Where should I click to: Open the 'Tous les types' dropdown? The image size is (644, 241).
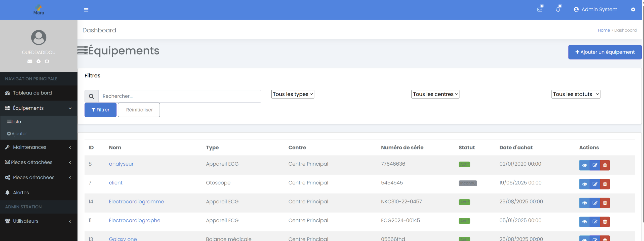pos(293,94)
